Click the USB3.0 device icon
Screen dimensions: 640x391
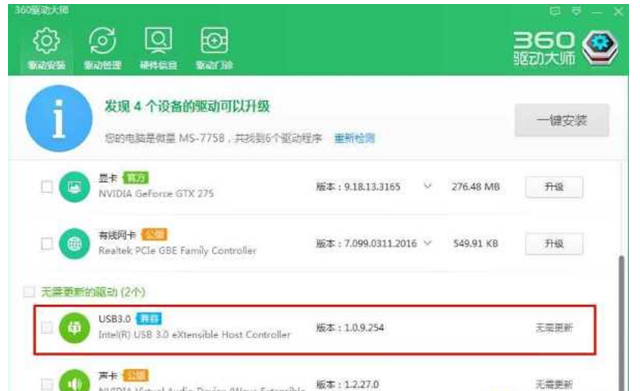point(74,328)
